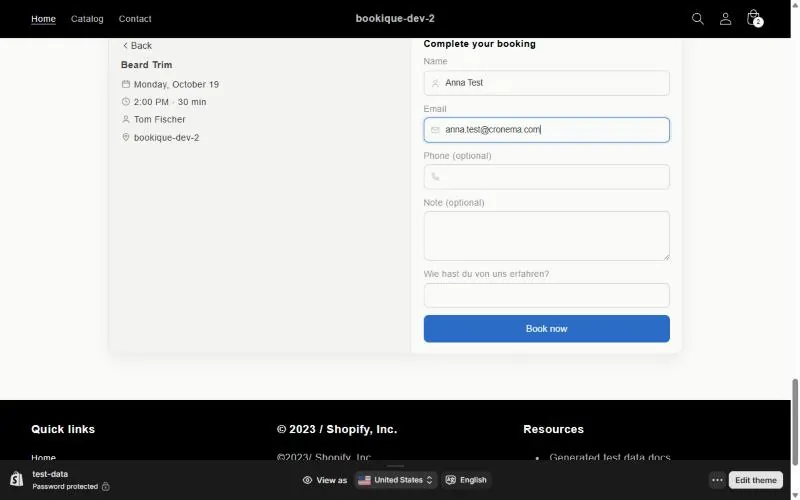Focus the Note (optional) text area
The image size is (800, 500).
[x=546, y=236]
